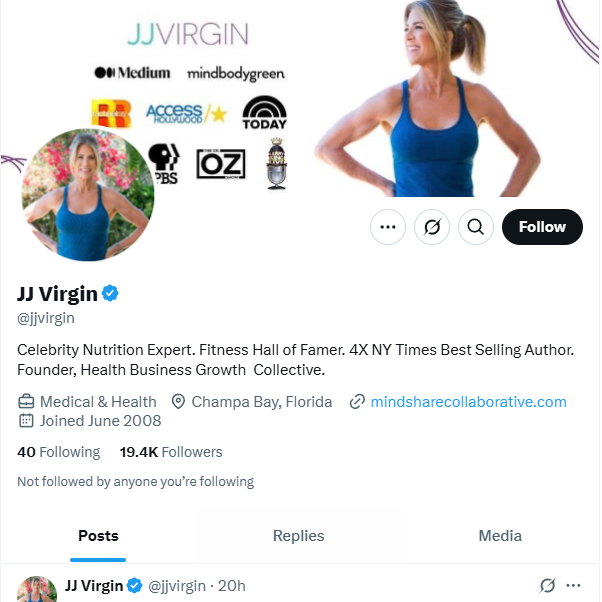Click the Grok icon on first post
602x602 pixels.
coord(547,585)
